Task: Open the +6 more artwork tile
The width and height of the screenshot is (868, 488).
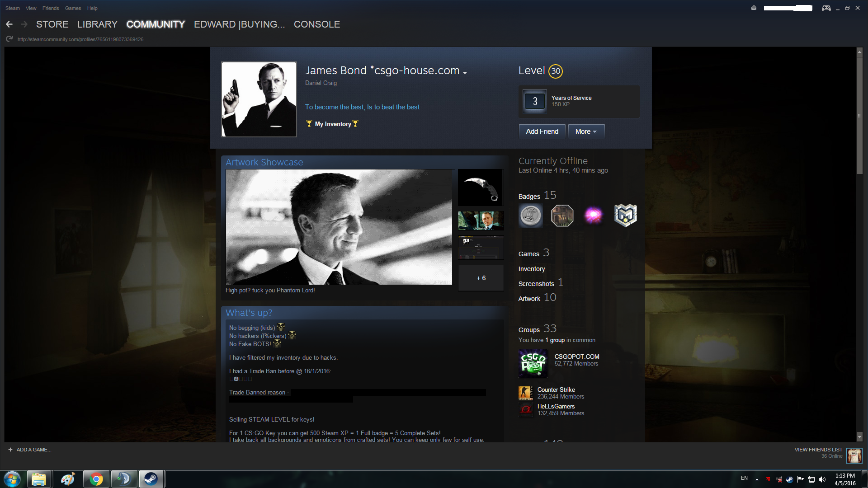Action: point(481,278)
